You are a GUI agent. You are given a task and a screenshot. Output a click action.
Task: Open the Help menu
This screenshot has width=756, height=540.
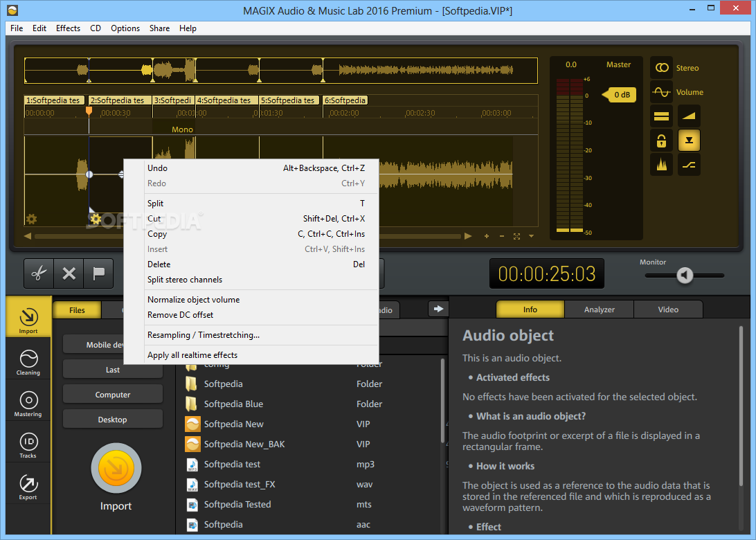[x=188, y=28]
